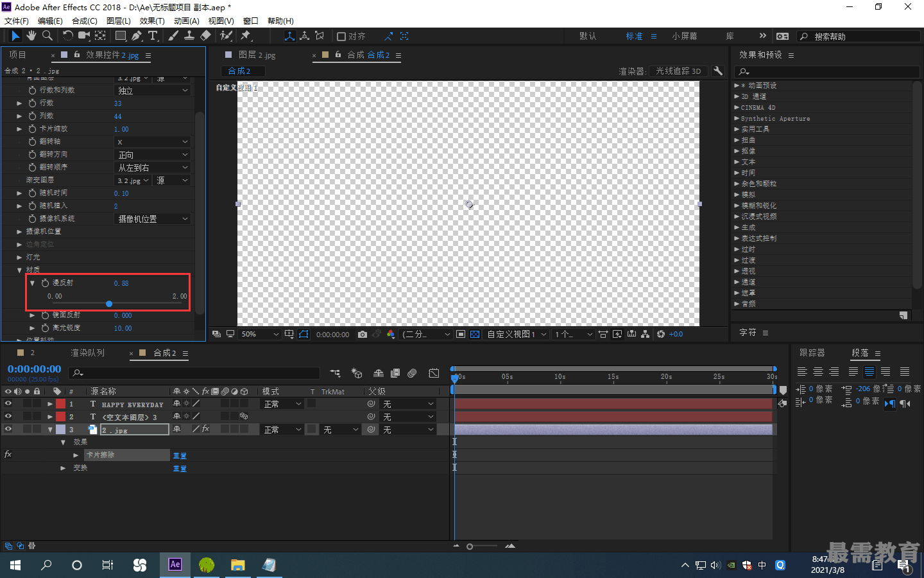
Task: Open the 50% magnification dropdown
Action: tap(259, 334)
